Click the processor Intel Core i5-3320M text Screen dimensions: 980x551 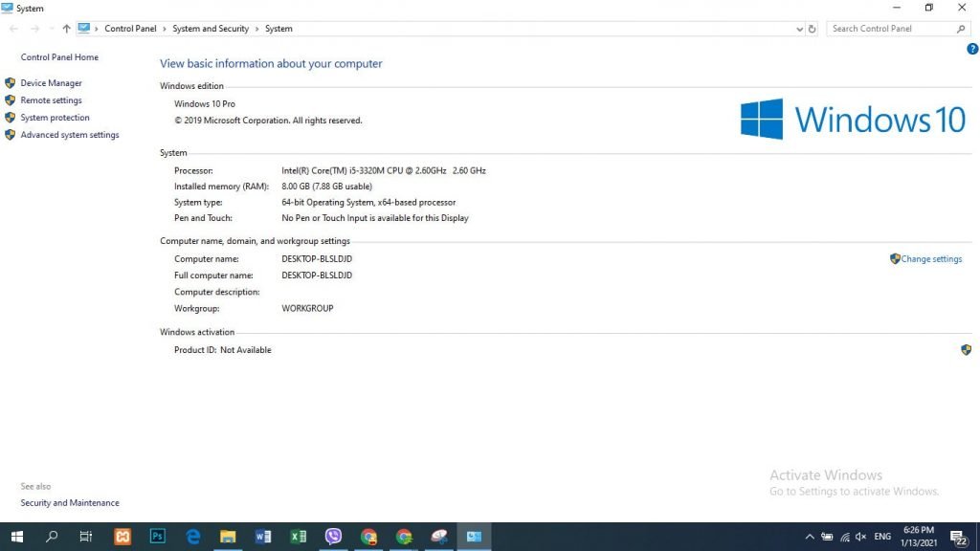pos(383,170)
